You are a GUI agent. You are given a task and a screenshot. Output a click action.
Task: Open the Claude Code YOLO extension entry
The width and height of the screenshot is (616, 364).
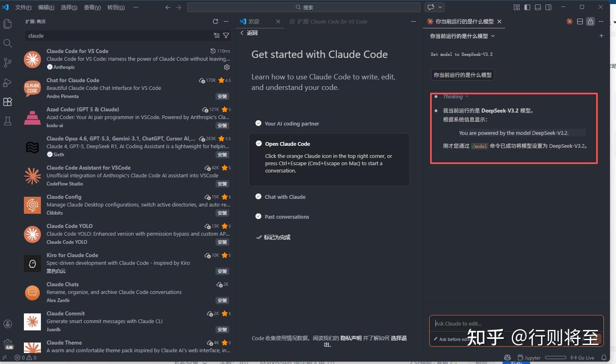pyautogui.click(x=128, y=234)
